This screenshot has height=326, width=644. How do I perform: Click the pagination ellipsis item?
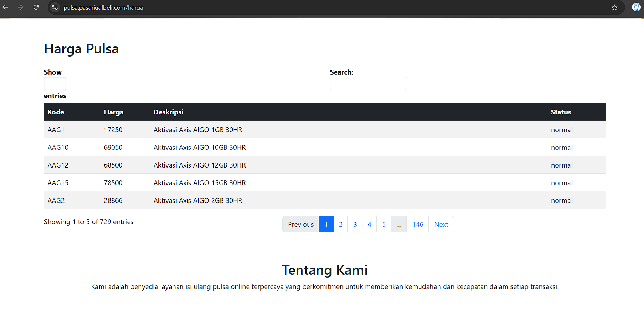(399, 224)
